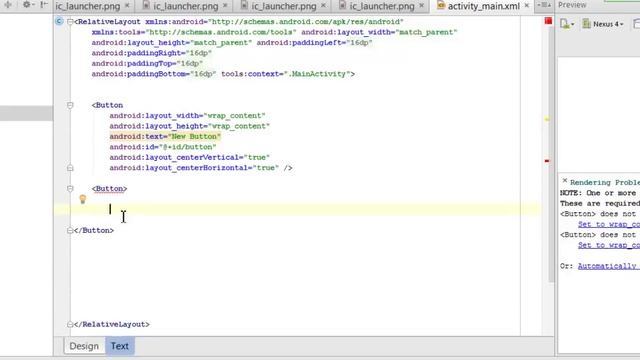The image size is (640, 360).
Task: Click the android:layout_centerHorizontal="true" line
Action: click(201, 168)
